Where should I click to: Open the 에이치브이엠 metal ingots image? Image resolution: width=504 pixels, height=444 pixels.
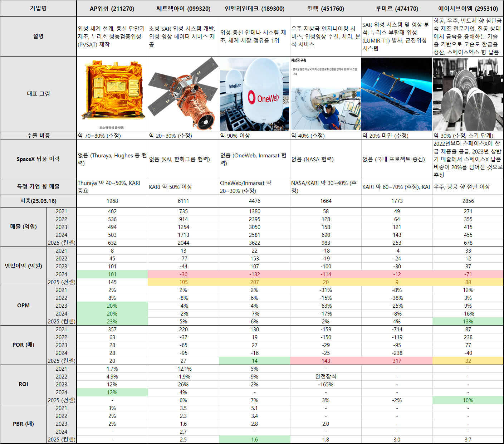click(x=468, y=94)
